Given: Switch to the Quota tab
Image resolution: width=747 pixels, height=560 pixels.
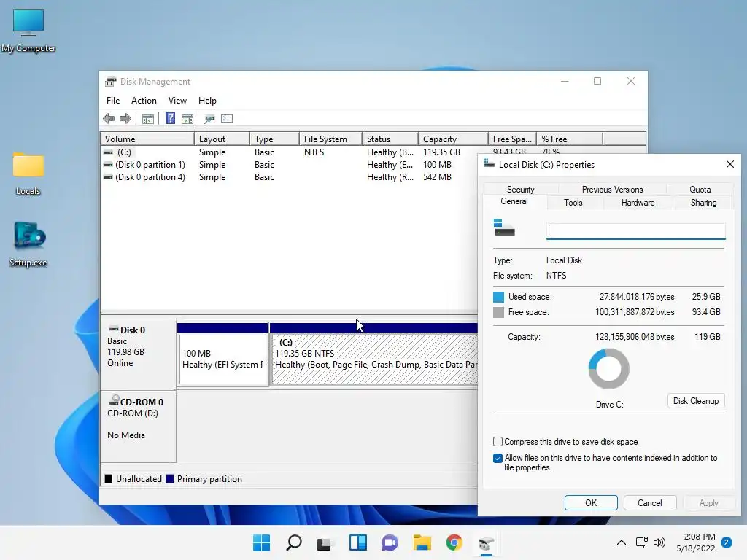Looking at the screenshot, I should (700, 189).
